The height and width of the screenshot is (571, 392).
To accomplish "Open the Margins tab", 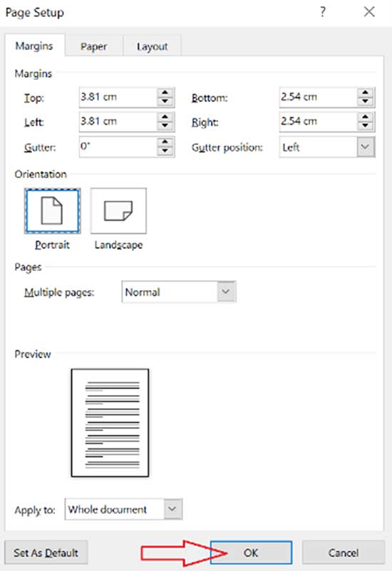I will 34,46.
